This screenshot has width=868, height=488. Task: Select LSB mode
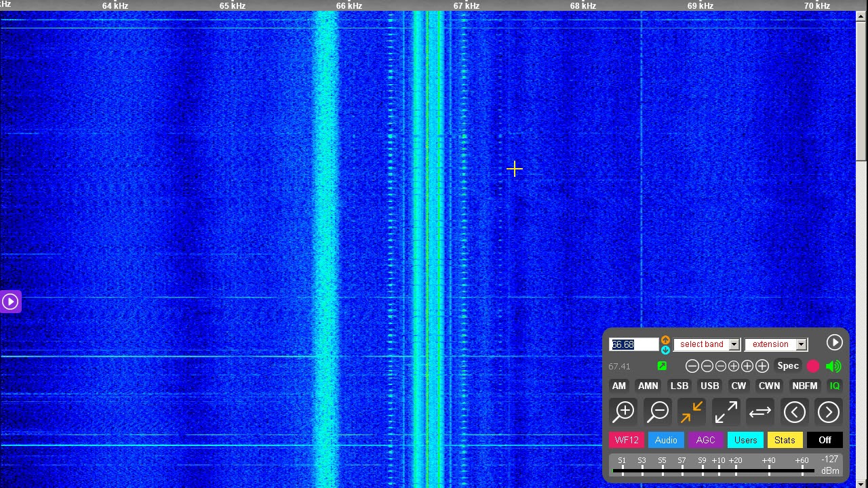[679, 386]
